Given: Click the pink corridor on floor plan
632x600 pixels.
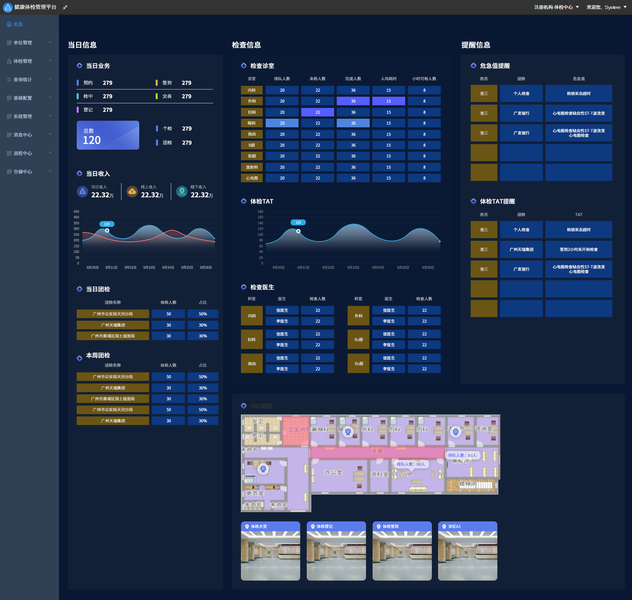Looking at the screenshot, I should [x=377, y=452].
